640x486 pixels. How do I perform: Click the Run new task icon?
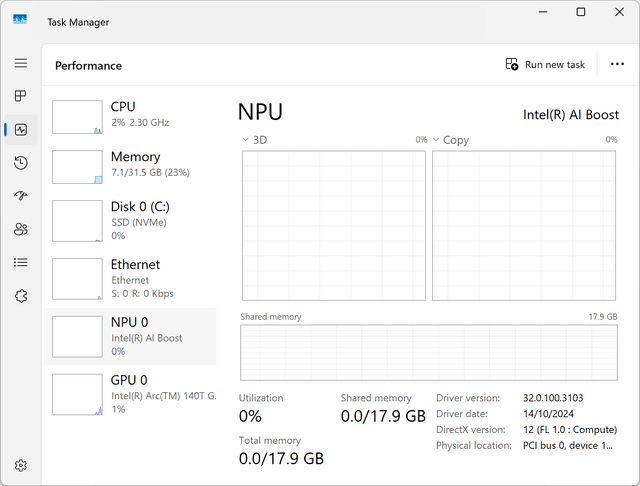pos(511,64)
